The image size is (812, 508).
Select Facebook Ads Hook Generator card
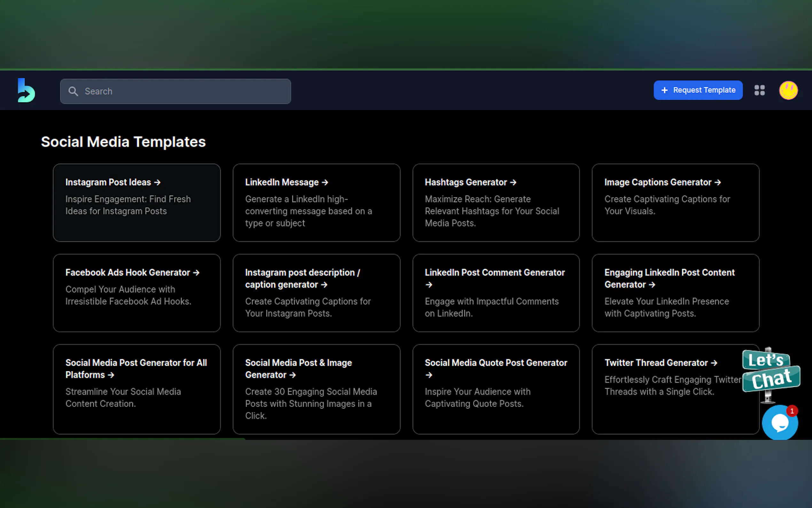[137, 293]
